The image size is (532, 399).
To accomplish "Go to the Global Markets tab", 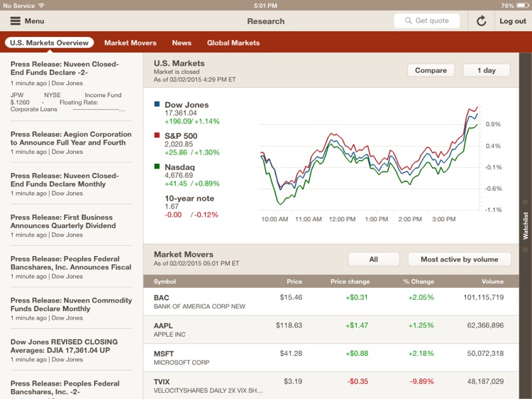I will point(233,43).
